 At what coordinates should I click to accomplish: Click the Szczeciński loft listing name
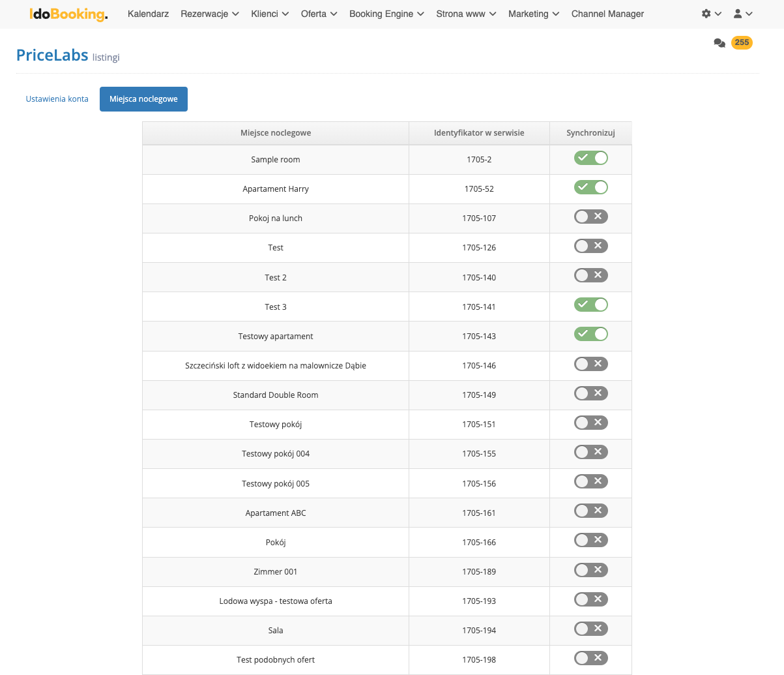pos(276,366)
